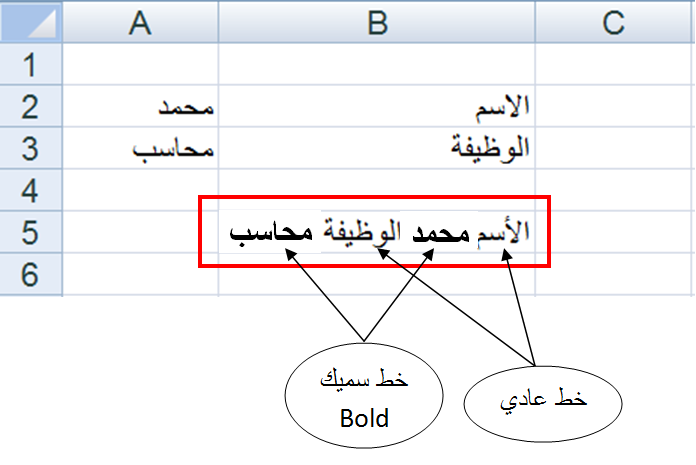Click the خط عادي callout oval
Viewport: 696px width, 465px height.
pyautogui.click(x=543, y=404)
